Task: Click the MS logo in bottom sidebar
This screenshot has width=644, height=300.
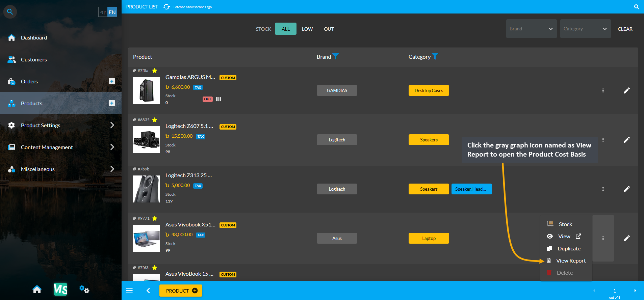Action: tap(60, 289)
